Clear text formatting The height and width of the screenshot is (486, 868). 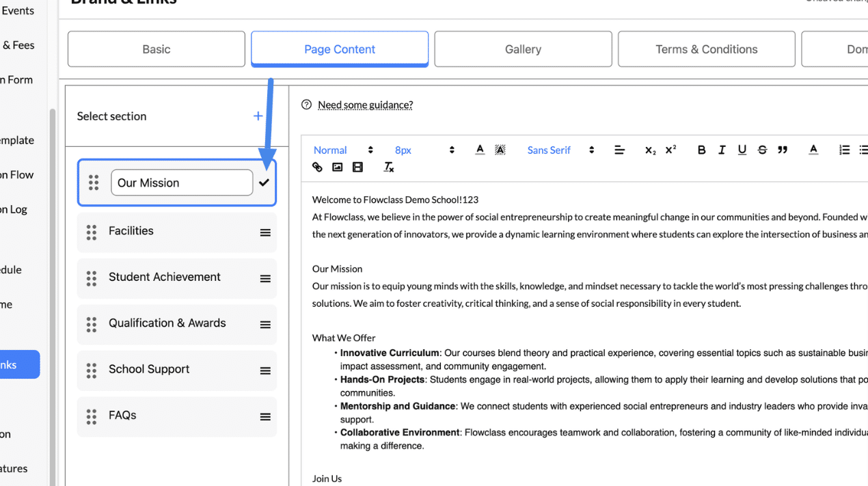pos(388,167)
